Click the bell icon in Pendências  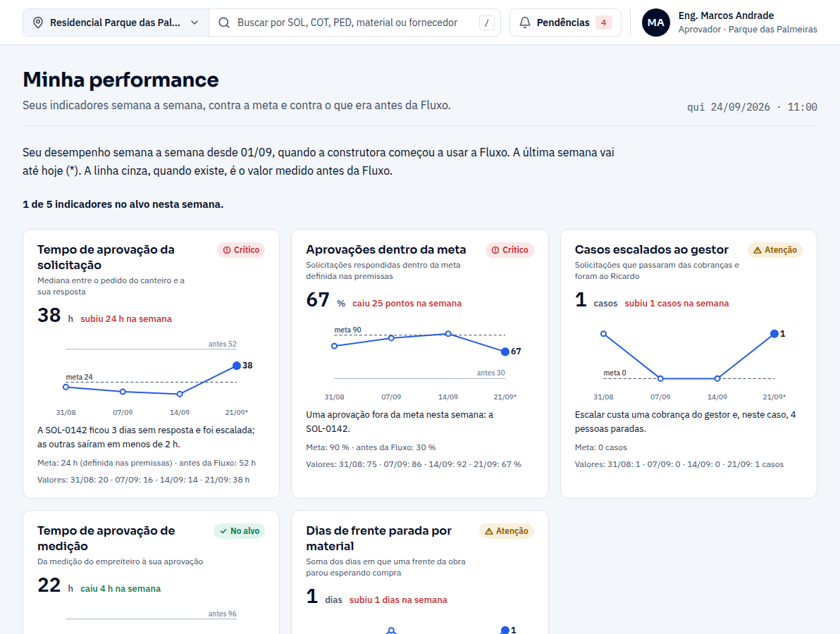pos(525,23)
